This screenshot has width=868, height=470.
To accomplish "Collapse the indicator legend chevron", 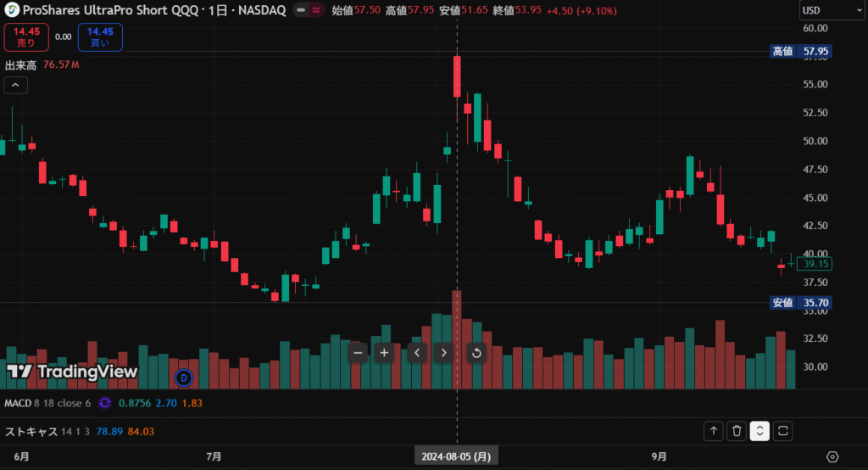I will pyautogui.click(x=16, y=85).
